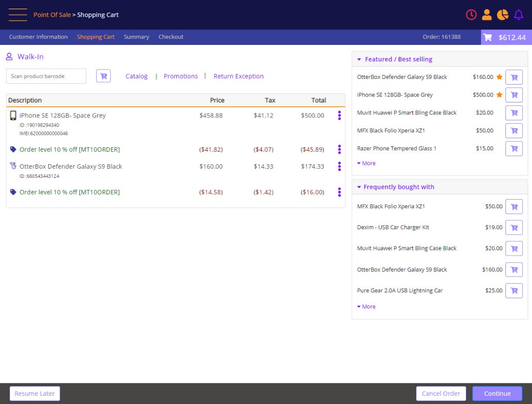Click featured Razer Phone Tempered Glass 1 name

pos(397,148)
